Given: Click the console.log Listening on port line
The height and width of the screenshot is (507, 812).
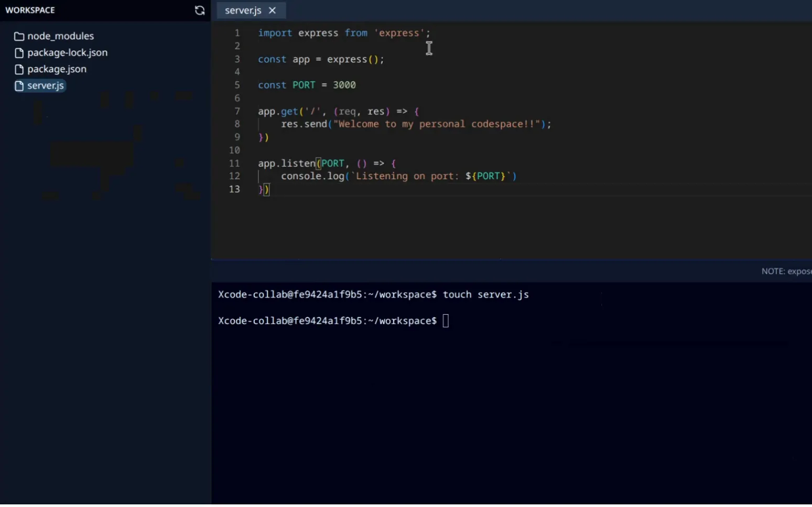Looking at the screenshot, I should tap(399, 176).
